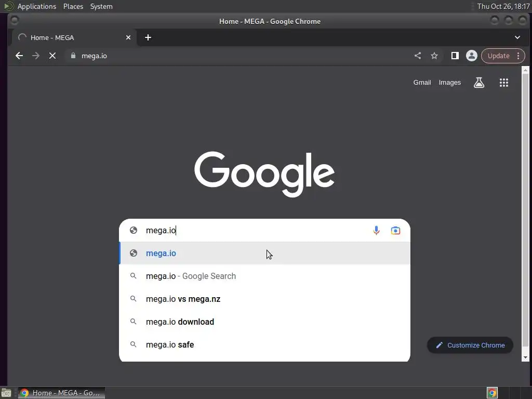Click the share this page icon
This screenshot has width=532, height=399.
[418, 56]
